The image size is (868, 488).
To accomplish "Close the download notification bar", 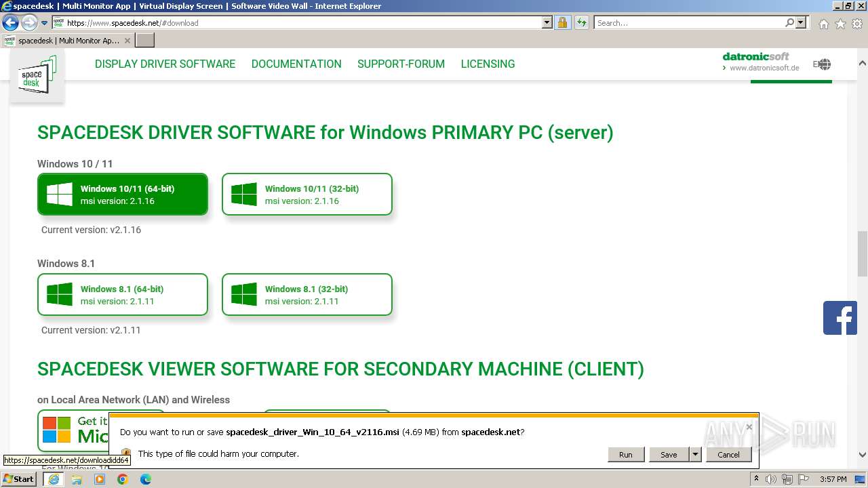I will point(749,427).
